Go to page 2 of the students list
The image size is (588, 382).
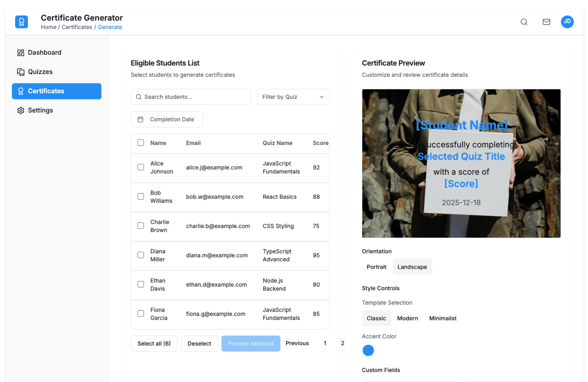point(342,343)
